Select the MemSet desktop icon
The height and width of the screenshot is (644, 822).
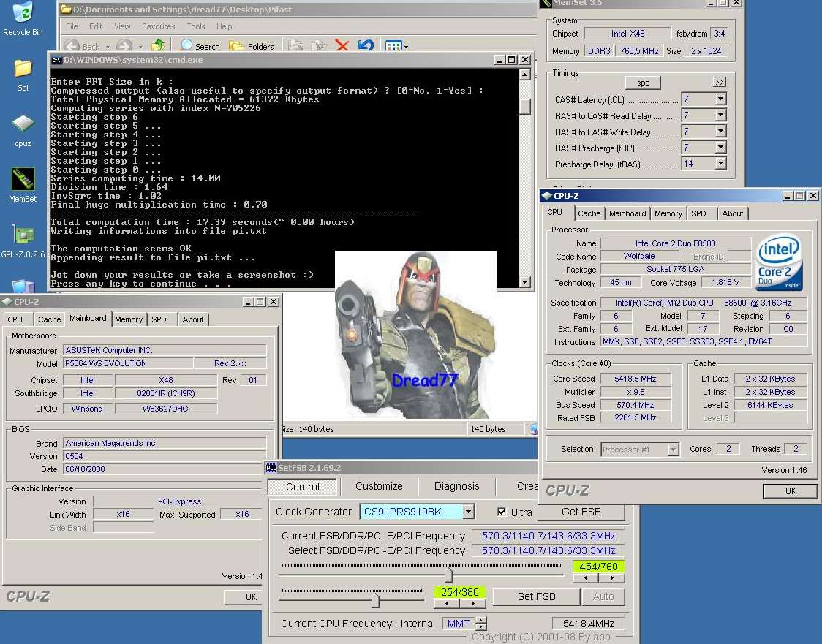coord(23,185)
